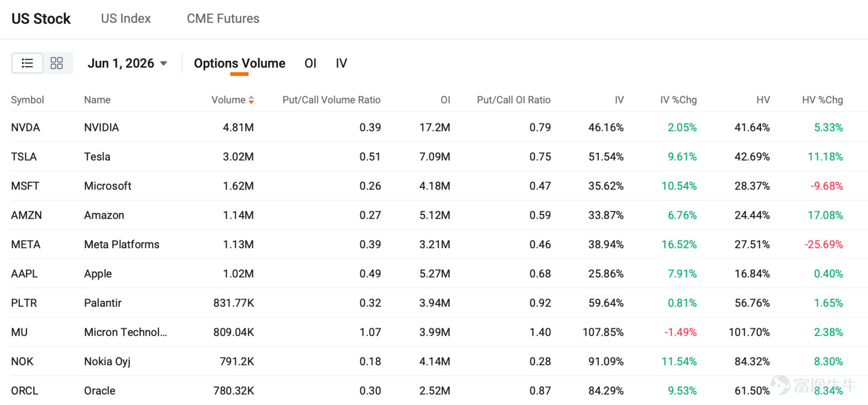868x405 pixels.
Task: Click NVIDIA's 4.81M volume value
Action: coord(238,128)
